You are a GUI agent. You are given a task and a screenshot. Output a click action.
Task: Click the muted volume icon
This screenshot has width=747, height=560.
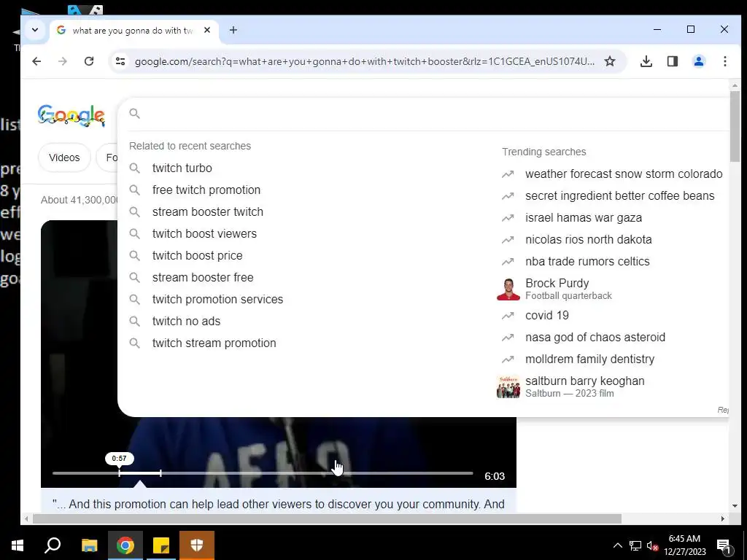tap(652, 545)
